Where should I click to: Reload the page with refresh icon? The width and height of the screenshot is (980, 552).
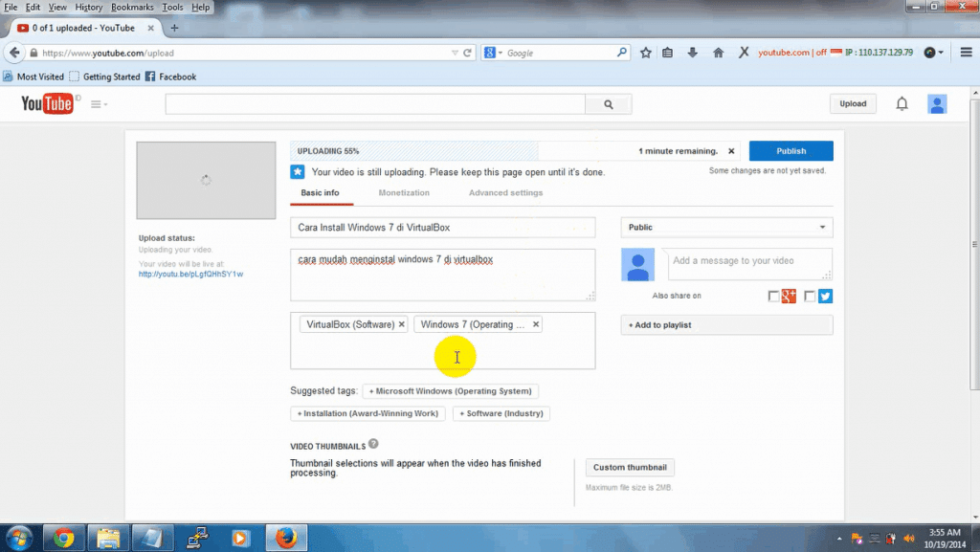point(467,53)
